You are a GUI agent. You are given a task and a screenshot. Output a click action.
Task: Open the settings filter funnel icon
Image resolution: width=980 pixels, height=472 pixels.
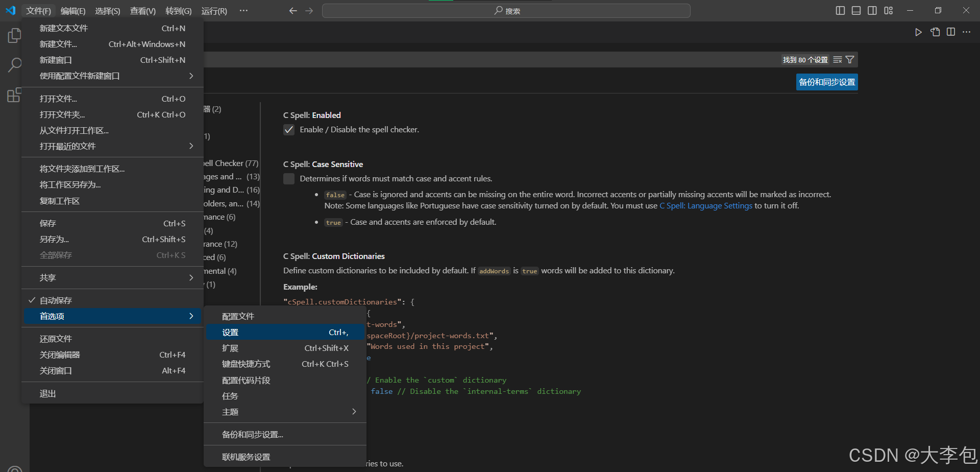pyautogui.click(x=850, y=59)
